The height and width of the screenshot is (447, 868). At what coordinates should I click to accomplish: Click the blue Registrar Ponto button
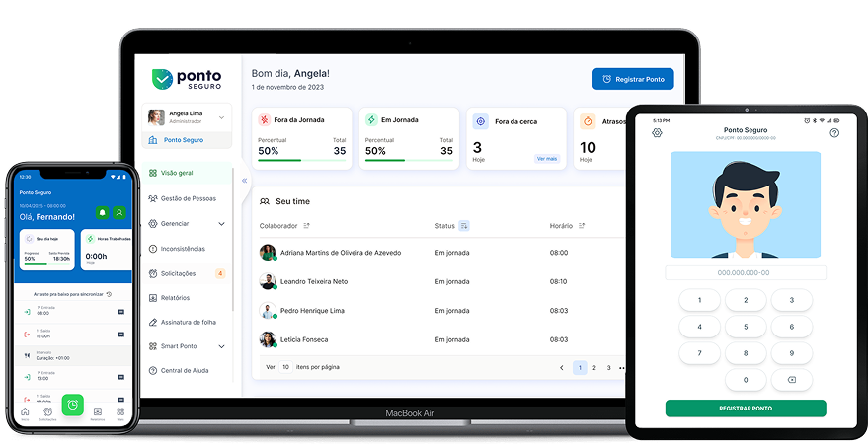pos(633,79)
